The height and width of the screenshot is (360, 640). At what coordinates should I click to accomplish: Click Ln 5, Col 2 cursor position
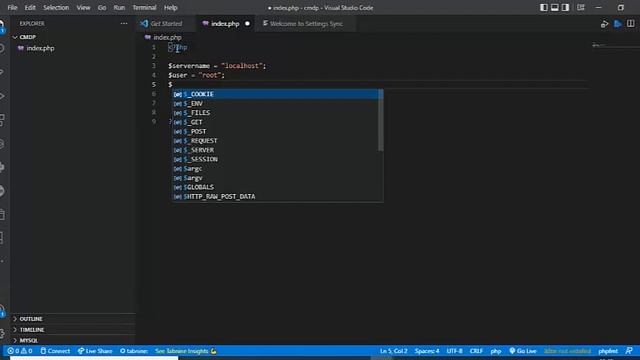point(393,351)
